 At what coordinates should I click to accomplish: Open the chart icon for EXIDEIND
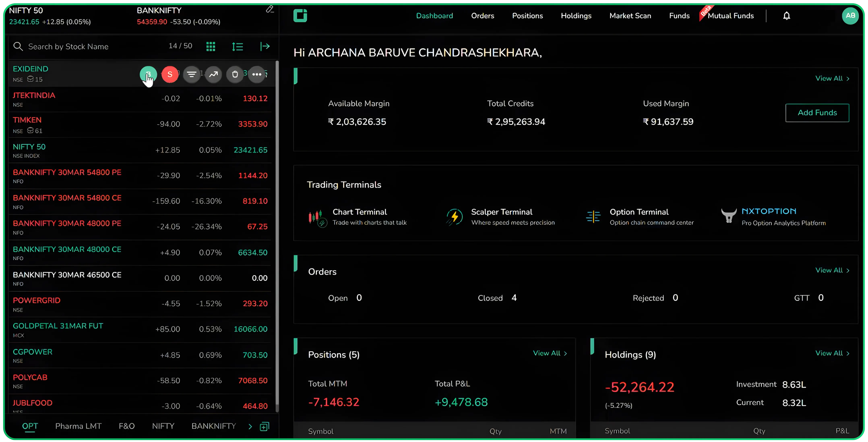pyautogui.click(x=213, y=74)
